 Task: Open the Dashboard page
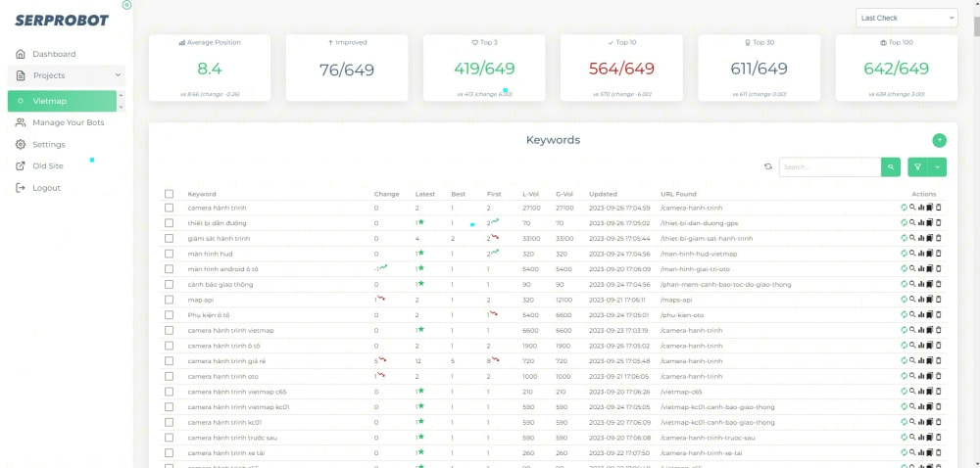pyautogui.click(x=54, y=54)
